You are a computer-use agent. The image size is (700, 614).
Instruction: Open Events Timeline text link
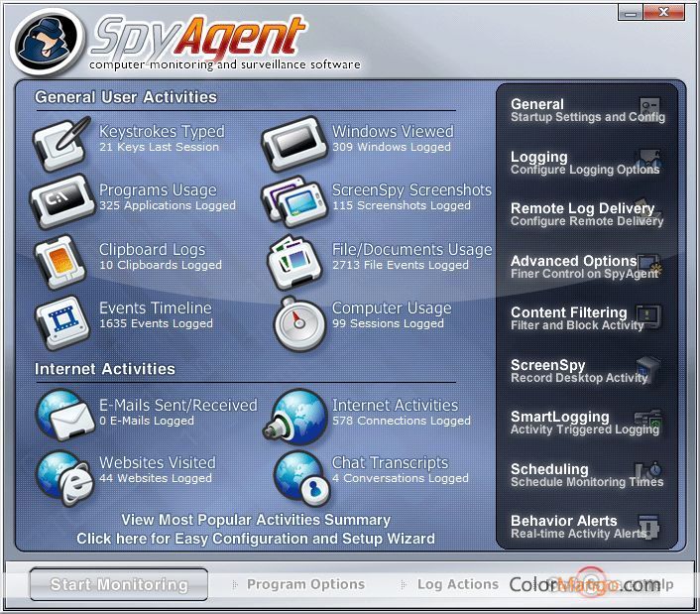point(156,314)
